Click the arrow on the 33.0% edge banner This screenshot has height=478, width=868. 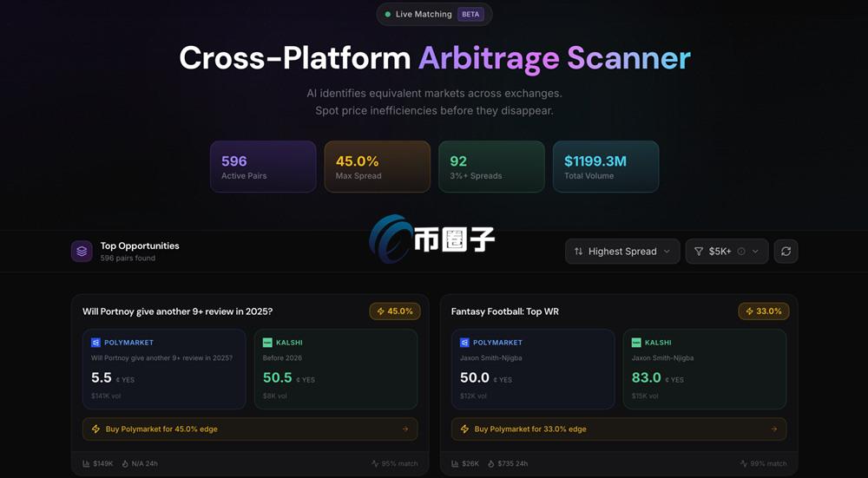click(774, 429)
